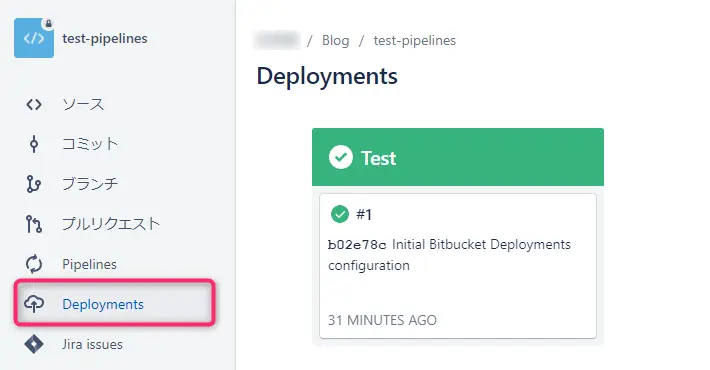
Task: Click the Pipelines circular arrows icon
Action: [34, 264]
